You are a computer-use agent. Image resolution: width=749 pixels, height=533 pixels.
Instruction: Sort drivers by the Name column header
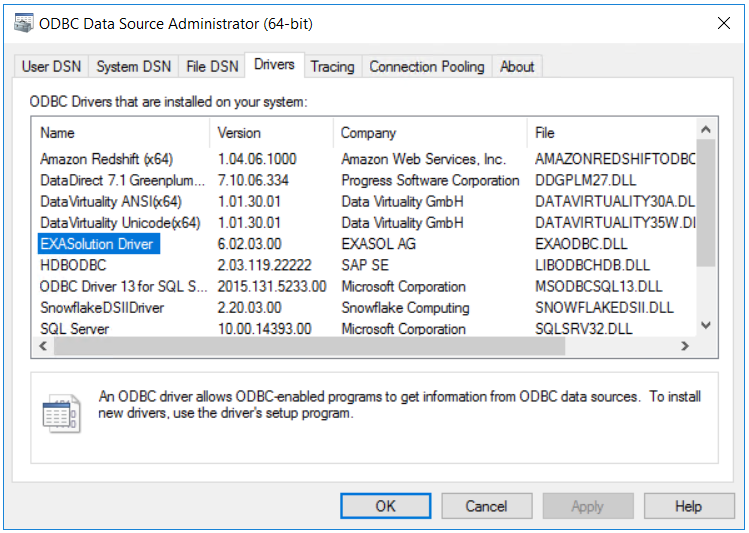click(x=121, y=132)
